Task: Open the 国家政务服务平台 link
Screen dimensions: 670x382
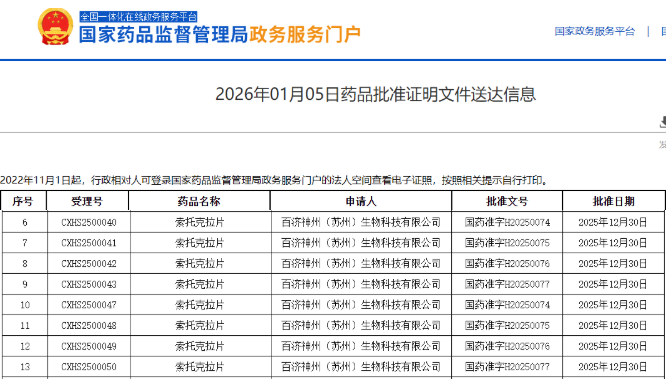Action: (594, 31)
